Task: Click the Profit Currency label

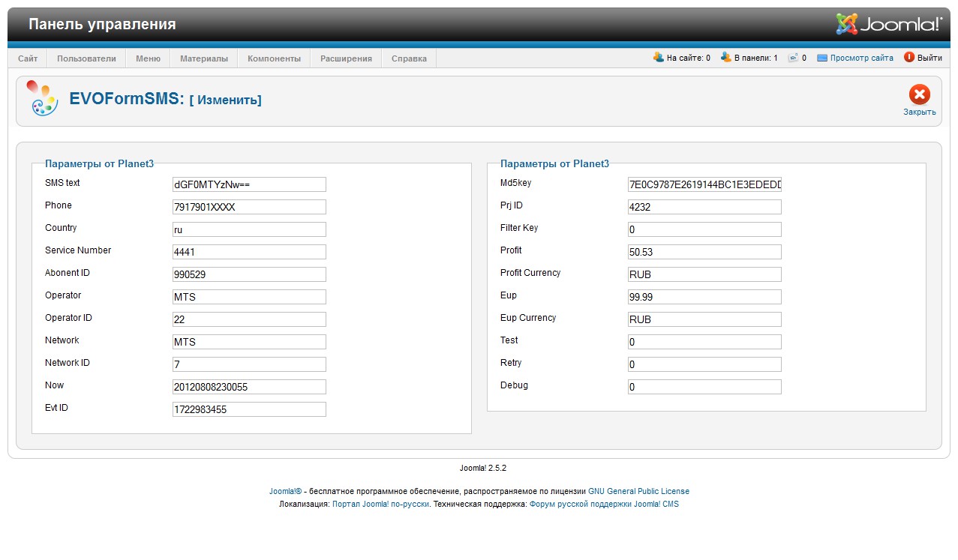Action: click(x=530, y=273)
